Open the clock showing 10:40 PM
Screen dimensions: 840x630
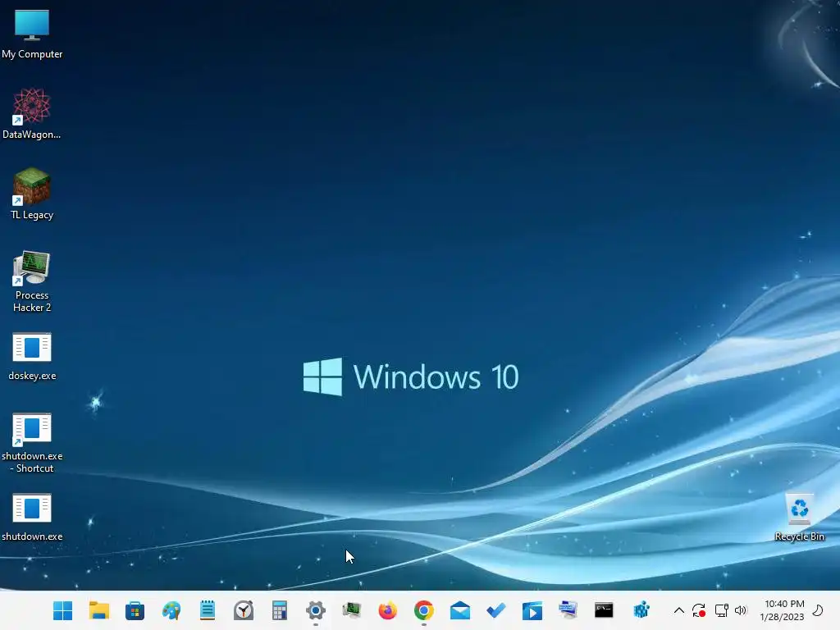click(783, 610)
